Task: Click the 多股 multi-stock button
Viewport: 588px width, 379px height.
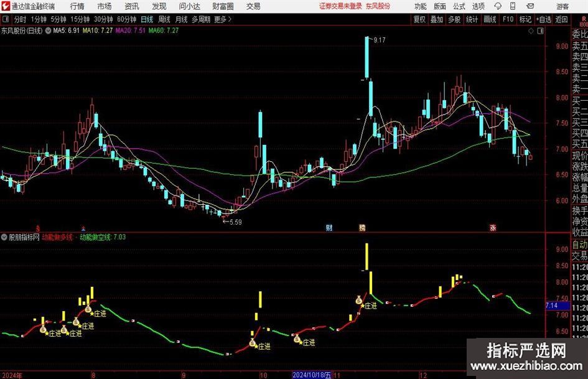Action: [x=454, y=19]
